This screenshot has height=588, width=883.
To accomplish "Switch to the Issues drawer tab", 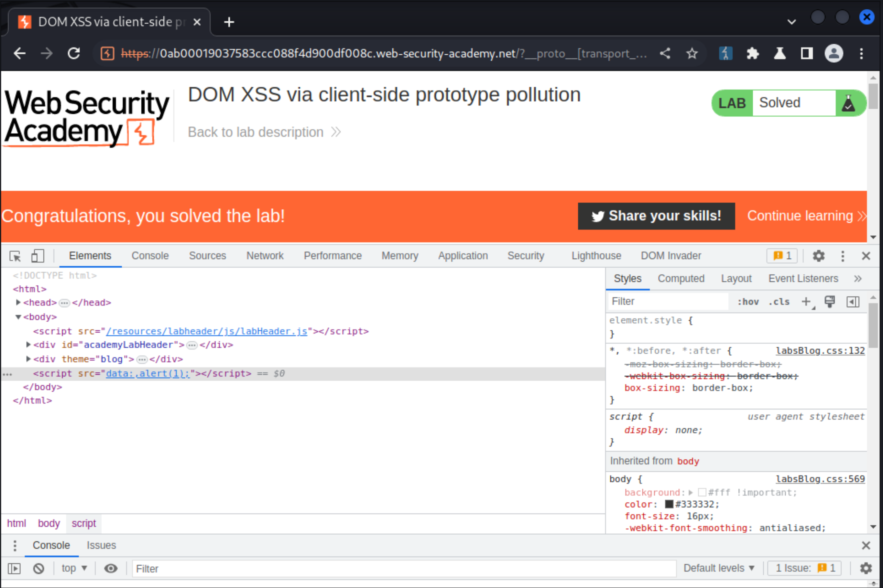I will coord(101,545).
